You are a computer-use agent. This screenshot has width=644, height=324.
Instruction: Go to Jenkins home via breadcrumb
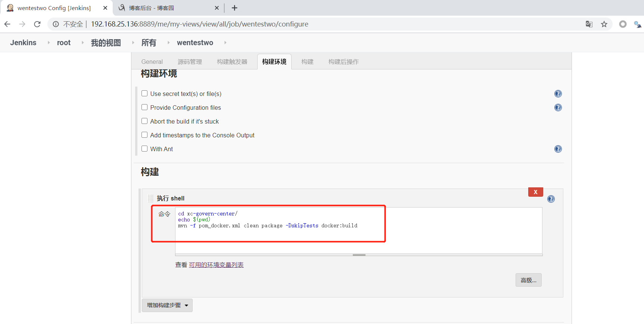pyautogui.click(x=23, y=43)
